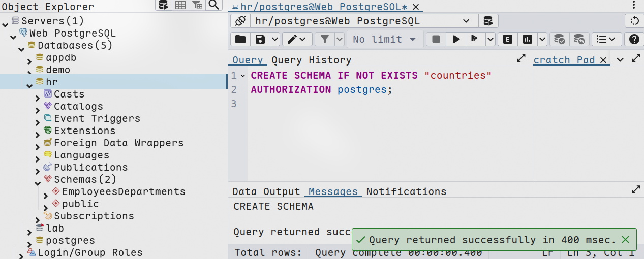
Task: Click the Save file disk icon
Action: click(260, 39)
